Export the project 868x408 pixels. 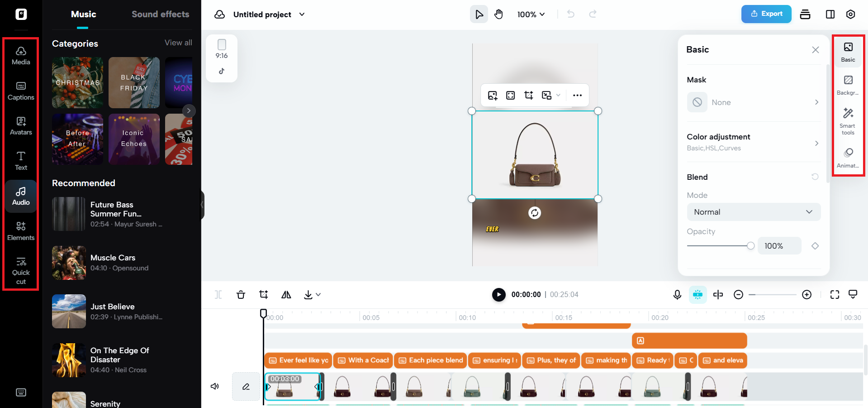[x=766, y=14]
